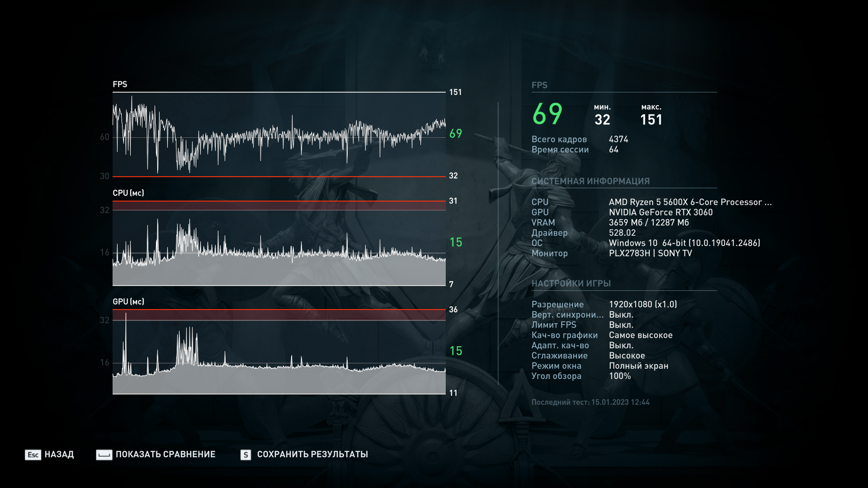Click the S key icon
This screenshot has width=868, height=488.
click(x=245, y=455)
